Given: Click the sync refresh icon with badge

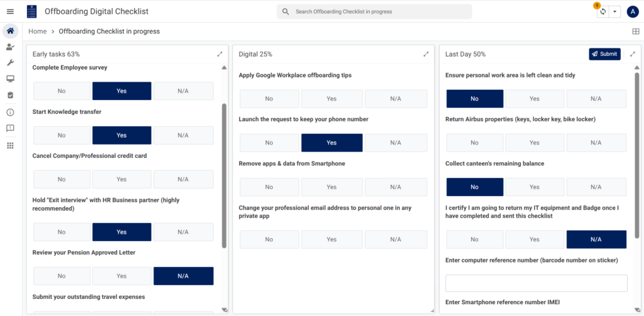Looking at the screenshot, I should [602, 11].
